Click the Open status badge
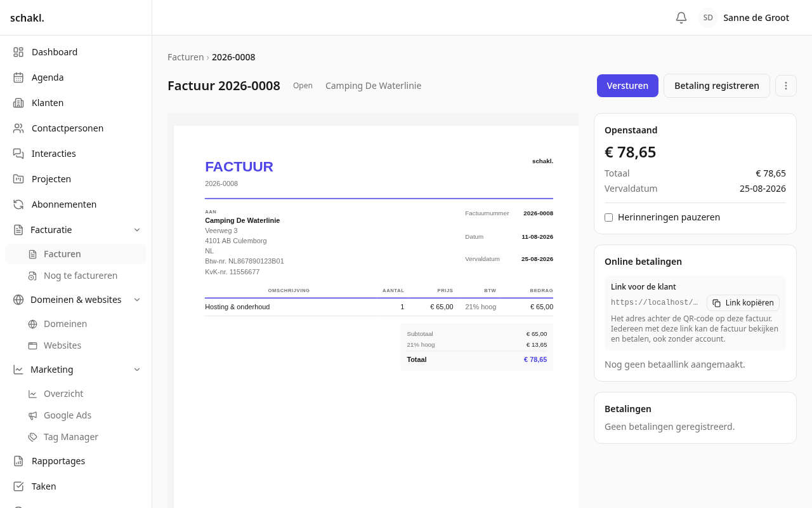The image size is (812, 508). coord(303,86)
